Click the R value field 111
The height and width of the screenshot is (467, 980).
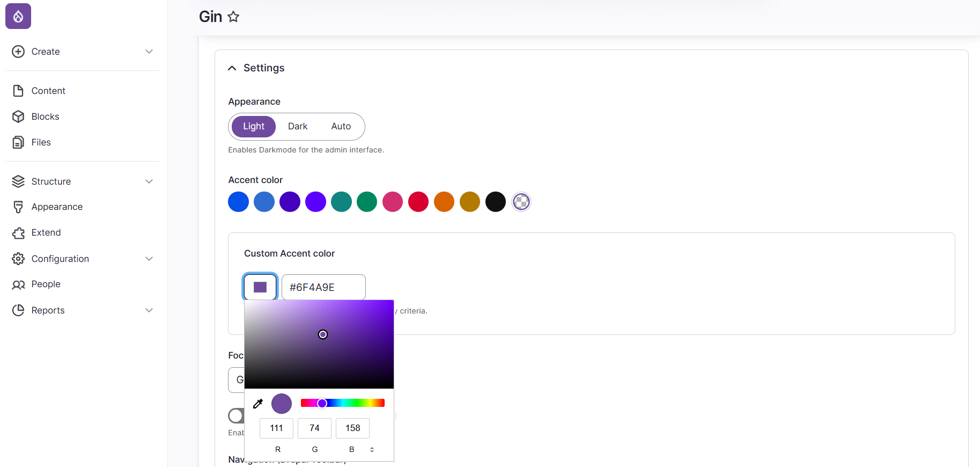tap(276, 428)
